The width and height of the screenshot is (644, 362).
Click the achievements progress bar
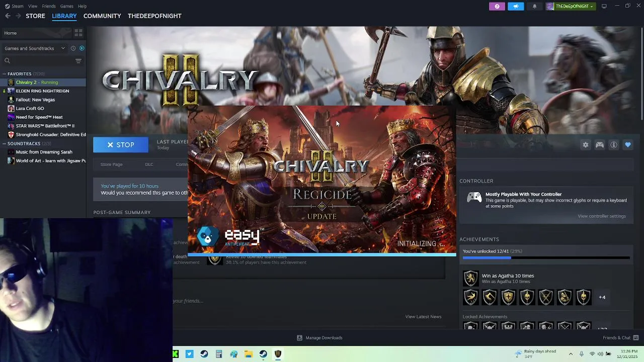click(546, 258)
